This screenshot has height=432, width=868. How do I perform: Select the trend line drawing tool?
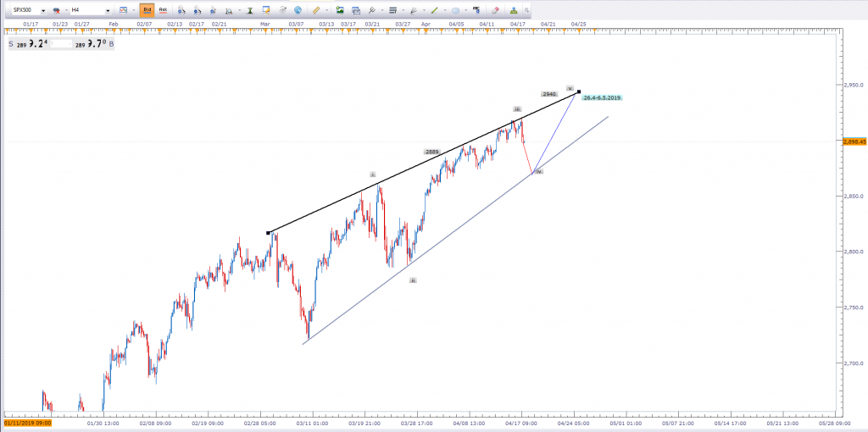pos(434,10)
